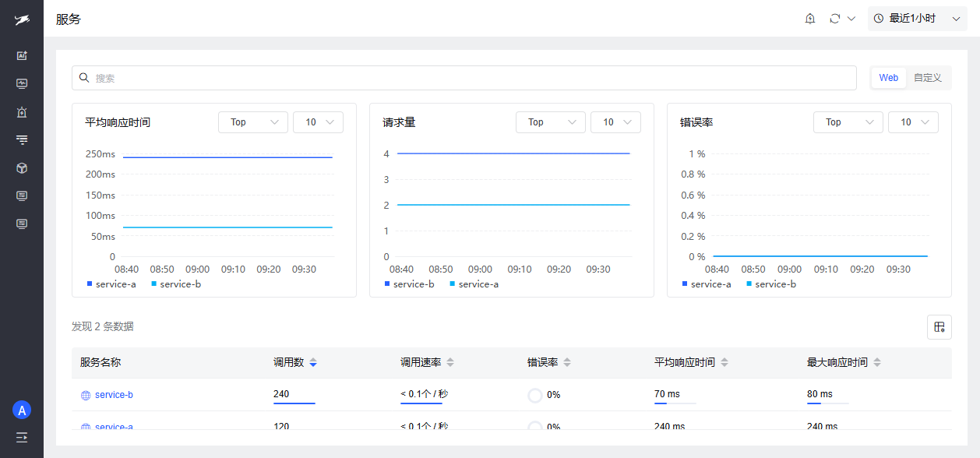The image size is (980, 458).
Task: Click service-b error rate ring 0%
Action: 535,395
